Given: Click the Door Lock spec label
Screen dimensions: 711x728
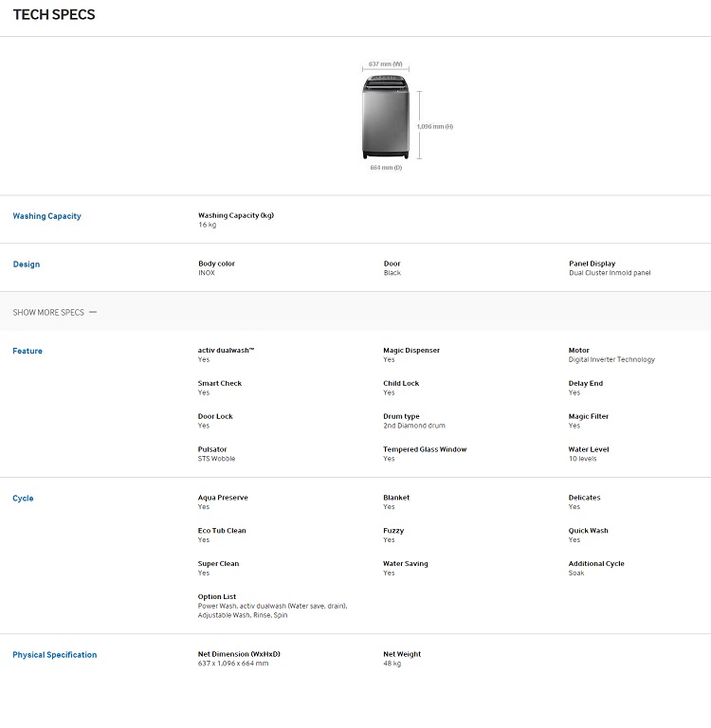Looking at the screenshot, I should (215, 416).
